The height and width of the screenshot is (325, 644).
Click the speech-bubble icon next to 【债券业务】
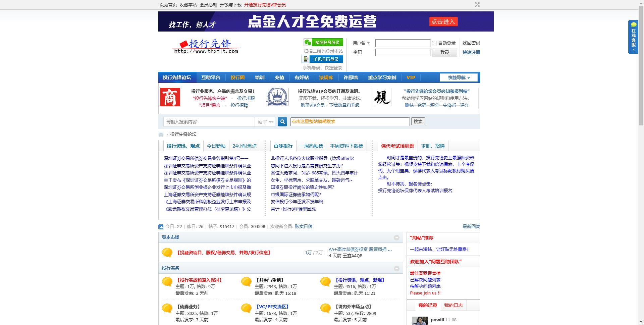pos(167,309)
